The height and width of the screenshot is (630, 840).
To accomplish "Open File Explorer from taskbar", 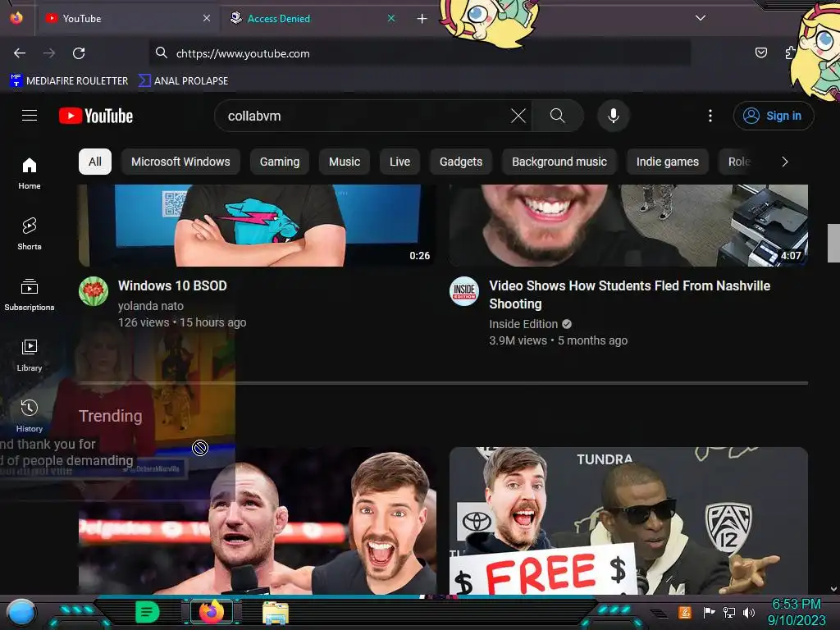I will click(x=276, y=613).
